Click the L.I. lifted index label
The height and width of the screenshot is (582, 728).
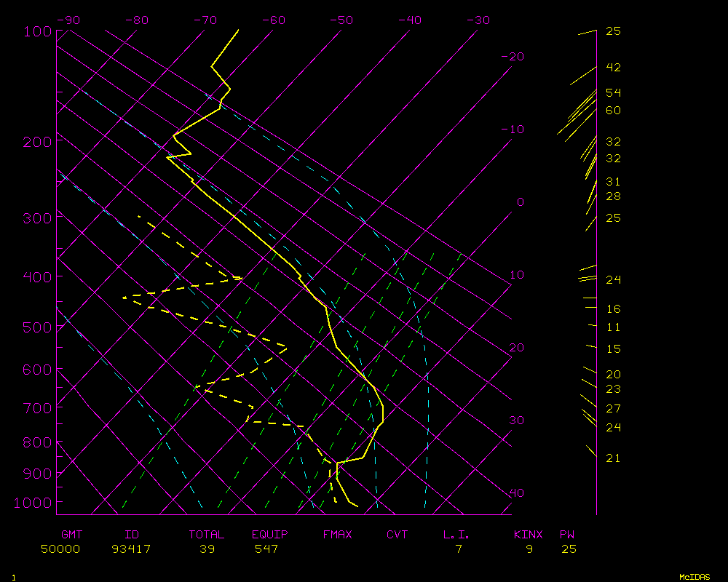[456, 535]
